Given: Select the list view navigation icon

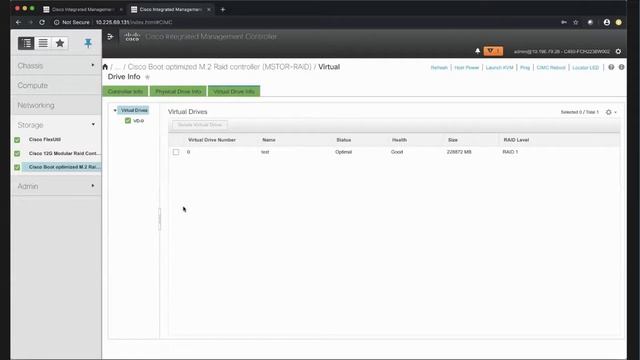Looking at the screenshot, I should pos(43,43).
